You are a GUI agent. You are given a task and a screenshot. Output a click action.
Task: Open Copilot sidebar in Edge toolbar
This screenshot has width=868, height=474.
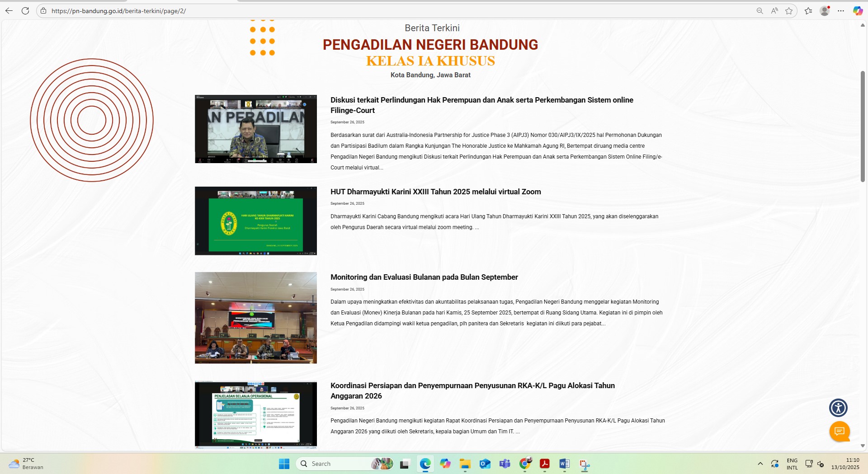click(858, 11)
